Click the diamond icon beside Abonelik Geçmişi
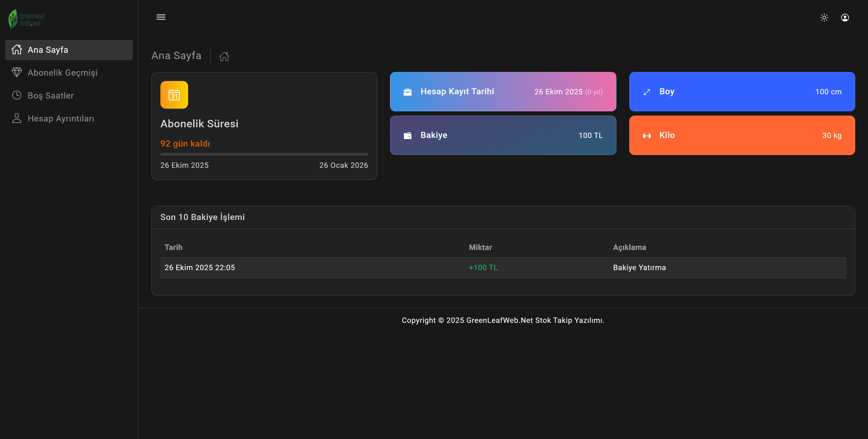Screen dimensions: 868x439 coord(17,72)
